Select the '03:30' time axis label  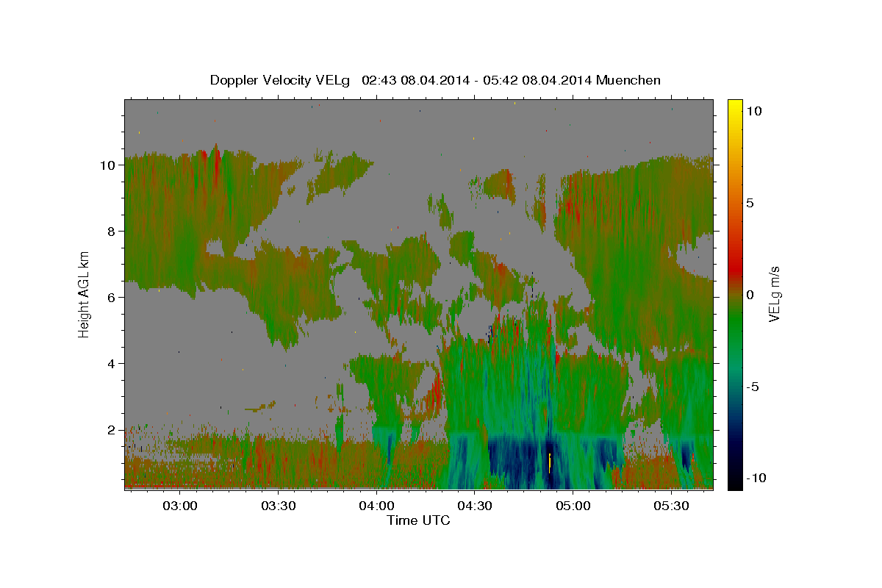[x=278, y=506]
